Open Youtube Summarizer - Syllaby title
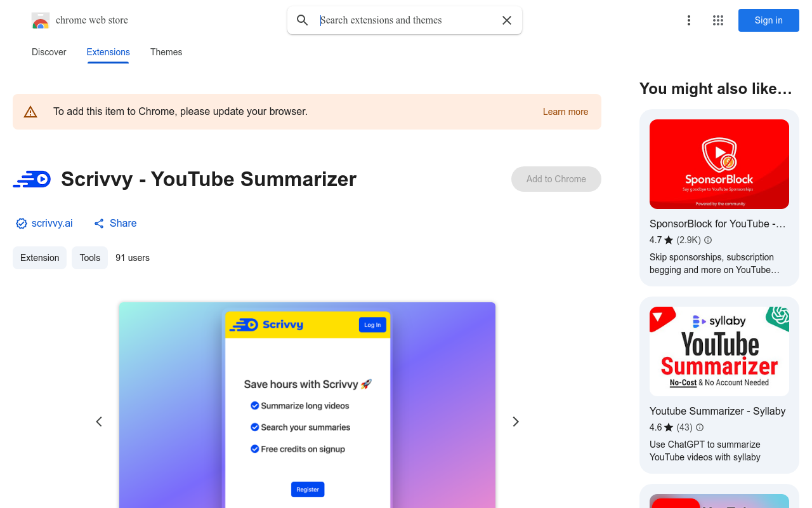The height and width of the screenshot is (508, 812). tap(717, 411)
